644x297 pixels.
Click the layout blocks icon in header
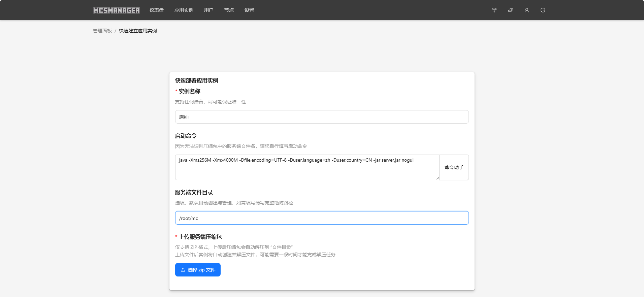(x=510, y=10)
